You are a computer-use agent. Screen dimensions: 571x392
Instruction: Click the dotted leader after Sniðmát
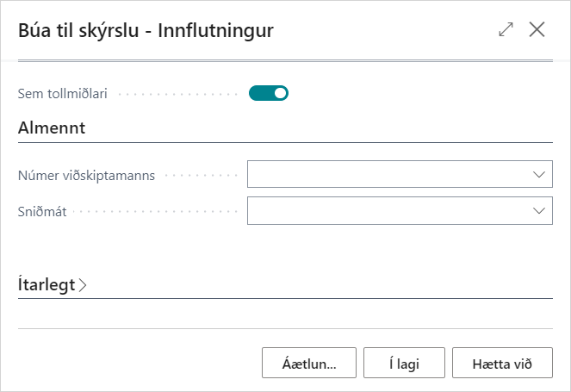155,210
